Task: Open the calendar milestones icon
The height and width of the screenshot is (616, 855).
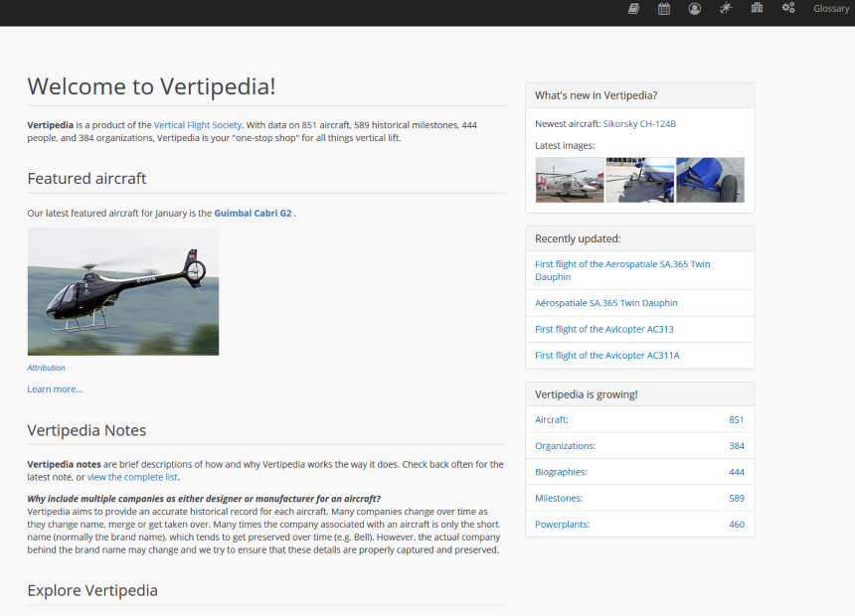Action: [663, 8]
